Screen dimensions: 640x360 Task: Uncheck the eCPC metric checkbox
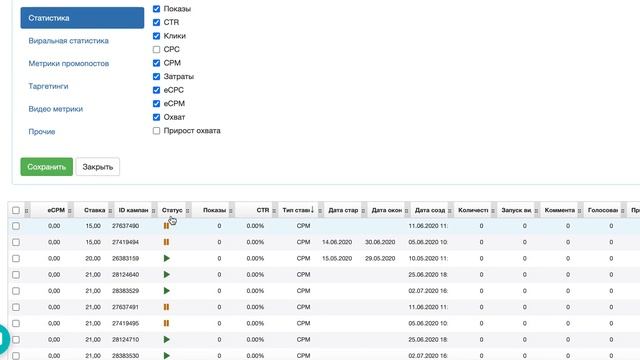pyautogui.click(x=156, y=90)
